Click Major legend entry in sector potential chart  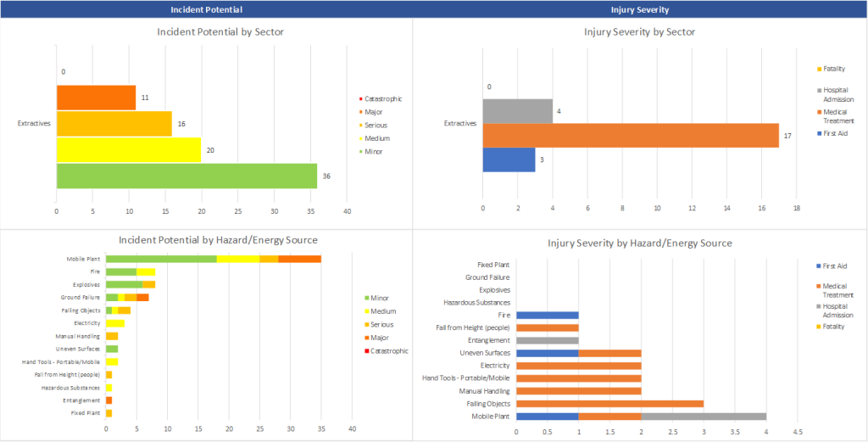pyautogui.click(x=371, y=112)
